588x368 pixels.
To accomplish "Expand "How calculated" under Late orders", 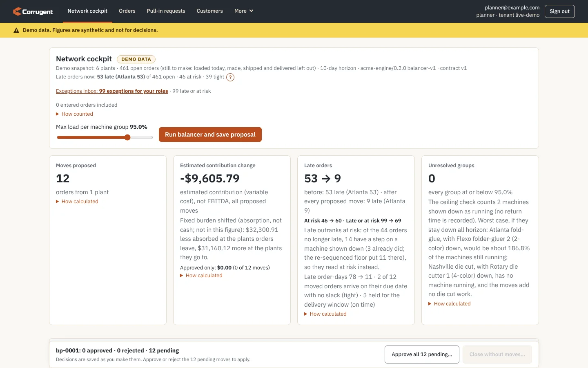I will [325, 314].
